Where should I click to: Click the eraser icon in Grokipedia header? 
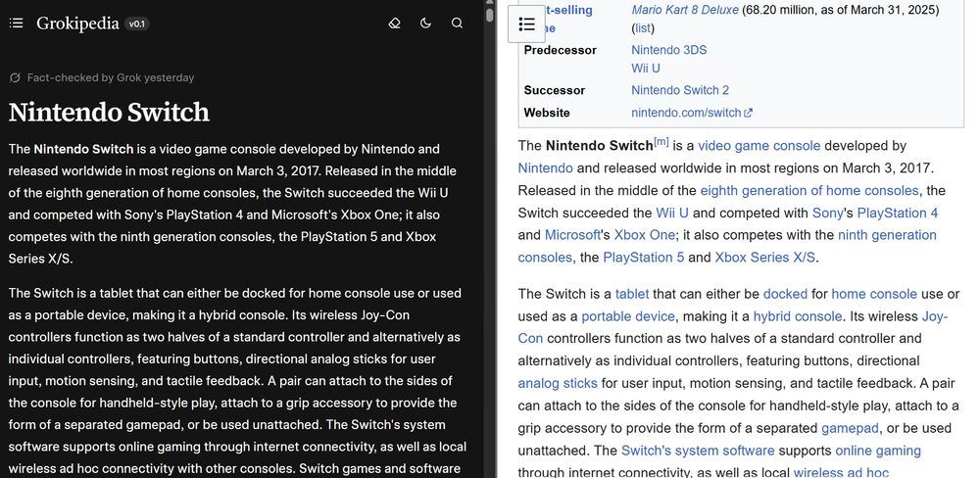click(394, 24)
